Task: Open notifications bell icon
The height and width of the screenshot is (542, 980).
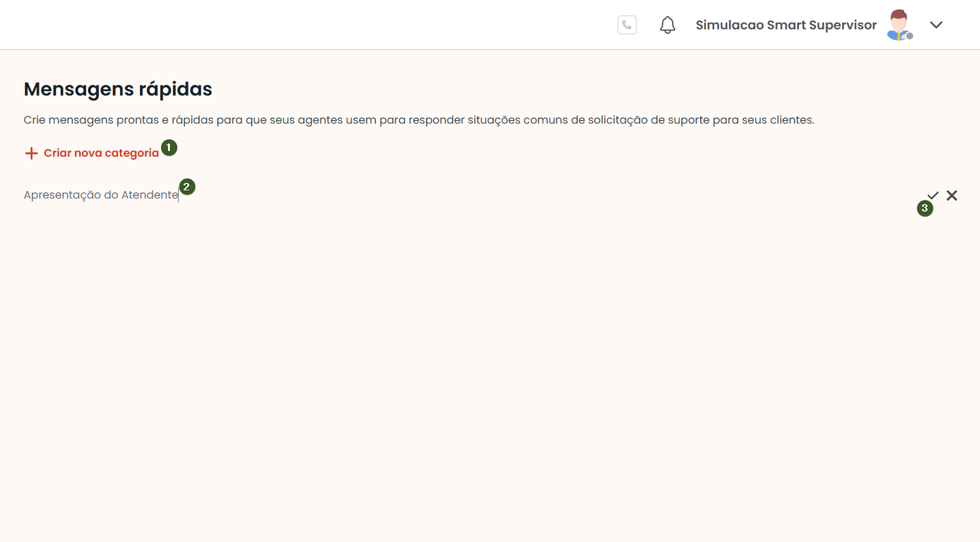Action: click(667, 25)
